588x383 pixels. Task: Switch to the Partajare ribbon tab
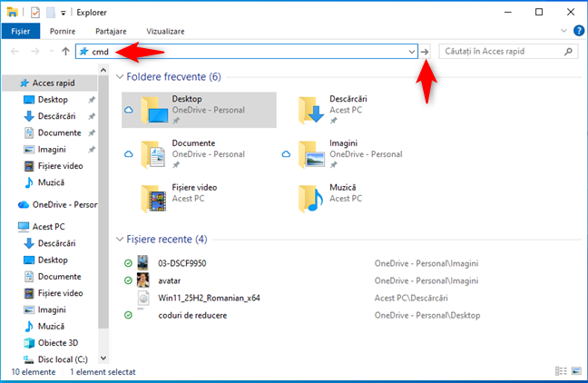click(111, 31)
